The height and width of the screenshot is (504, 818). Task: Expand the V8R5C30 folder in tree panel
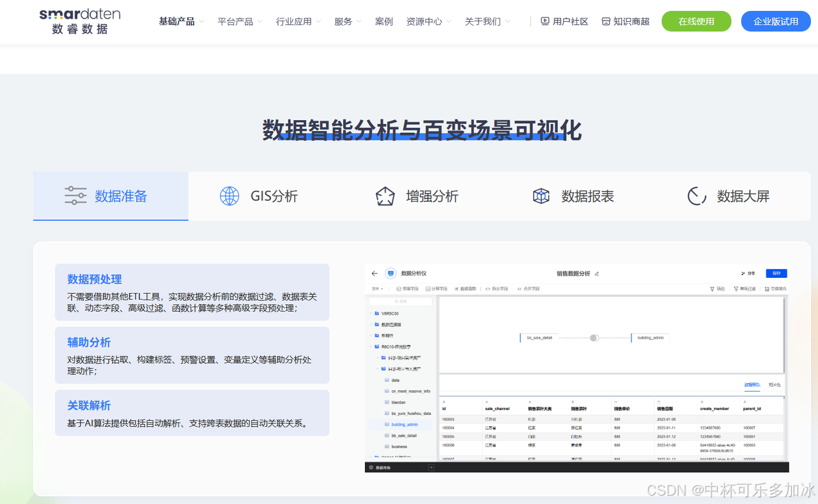click(370, 313)
